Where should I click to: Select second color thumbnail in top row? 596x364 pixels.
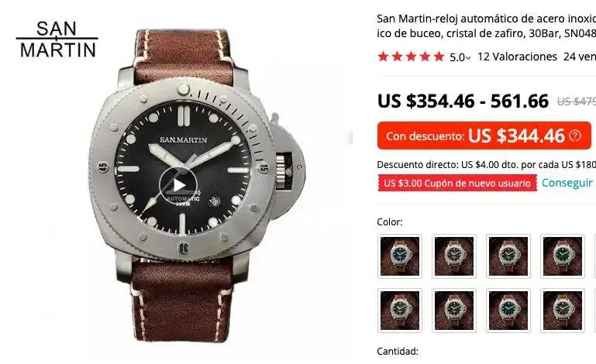(x=454, y=256)
